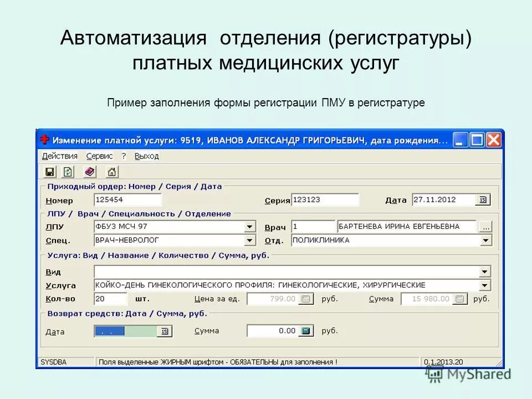Open the Вид dropdown list
This screenshot has height=399, width=532.
pyautogui.click(x=484, y=272)
